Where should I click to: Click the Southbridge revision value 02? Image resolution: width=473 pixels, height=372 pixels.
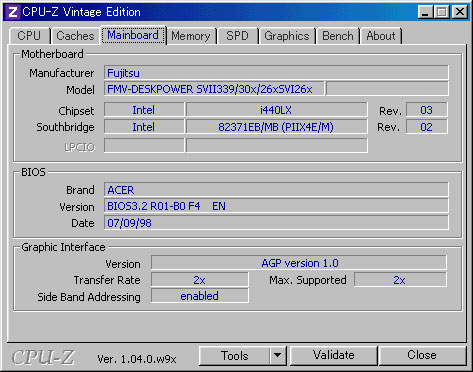coord(426,127)
